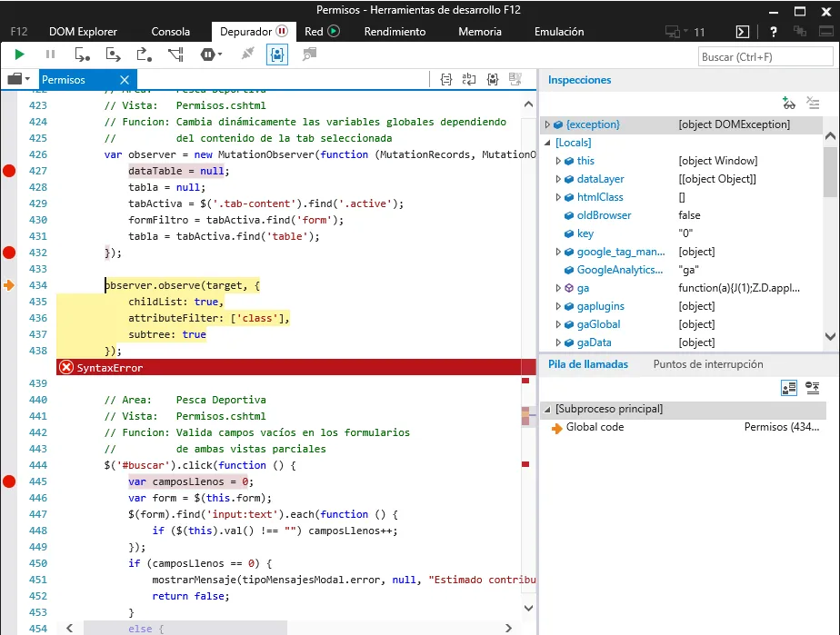Screen dimensions: 840x635
Task: Toggle the breakpoint on line 445
Action: pyautogui.click(x=10, y=481)
